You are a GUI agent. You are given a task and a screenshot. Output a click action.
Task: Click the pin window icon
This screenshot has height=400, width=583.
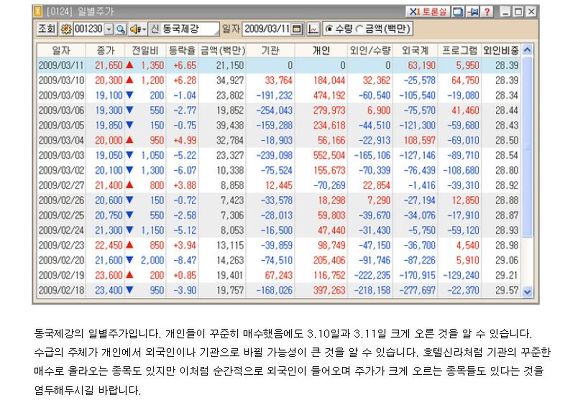[x=473, y=12]
